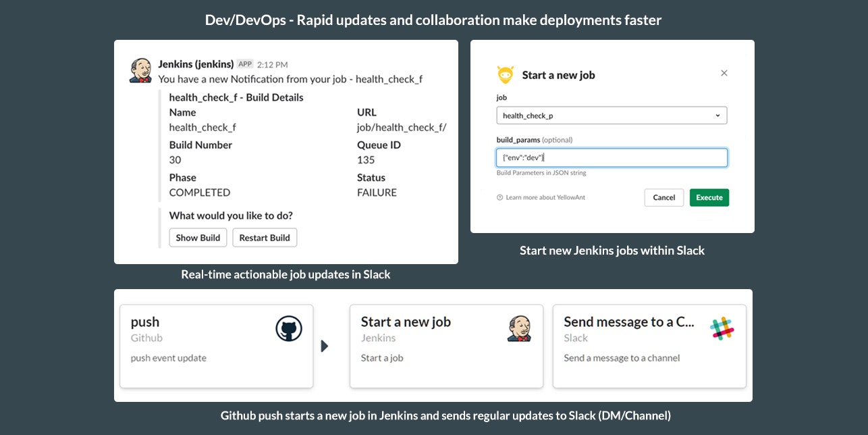Click the Jenkins butler icon on the job card

click(x=519, y=328)
